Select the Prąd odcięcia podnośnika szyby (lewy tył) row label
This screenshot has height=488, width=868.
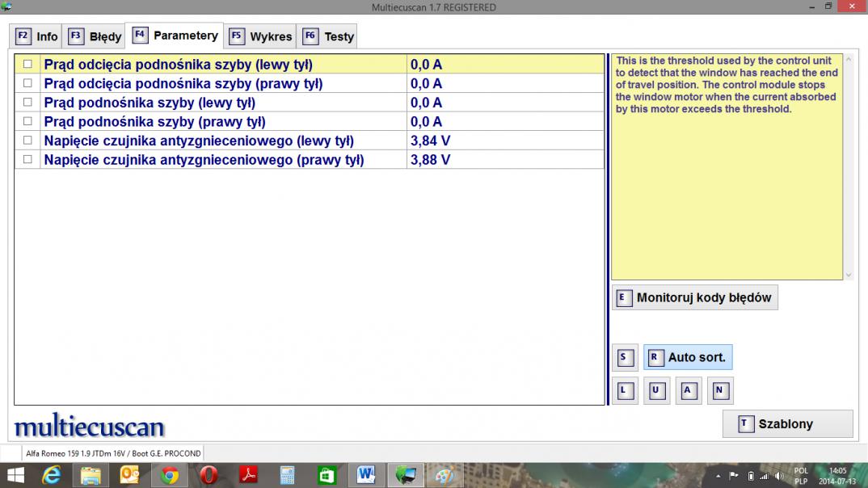(x=179, y=64)
